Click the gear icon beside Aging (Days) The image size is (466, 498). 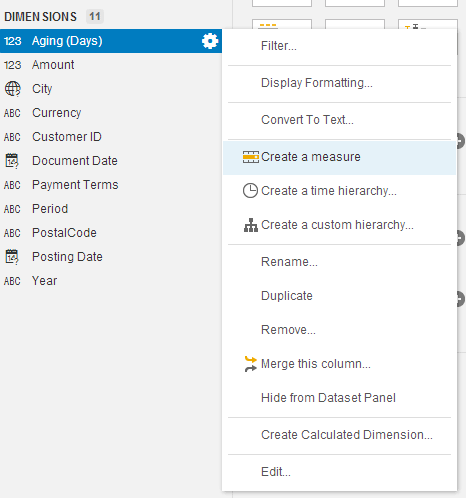[x=210, y=41]
